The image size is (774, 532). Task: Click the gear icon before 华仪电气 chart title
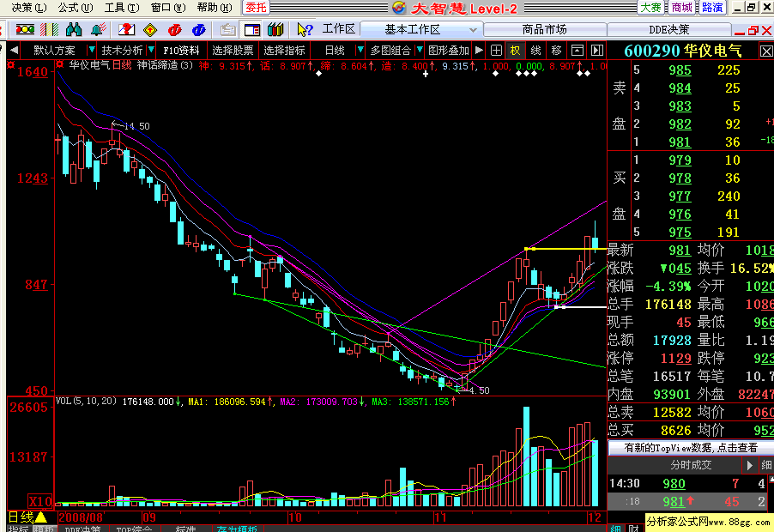(x=60, y=64)
